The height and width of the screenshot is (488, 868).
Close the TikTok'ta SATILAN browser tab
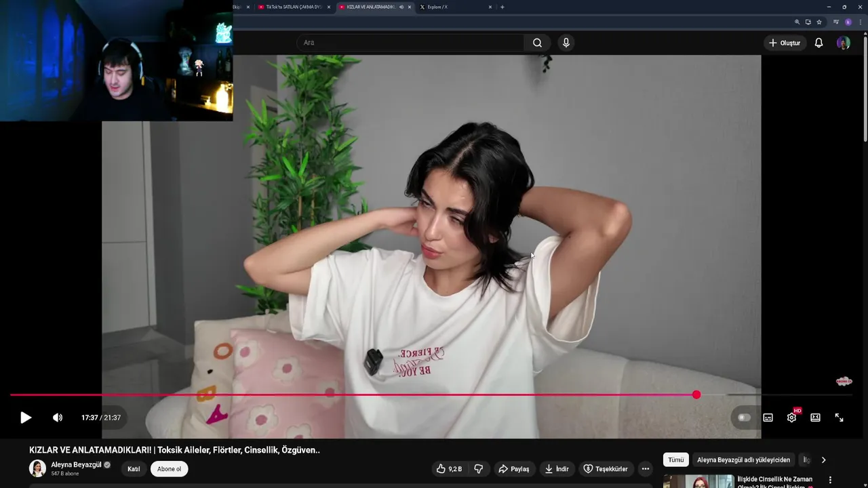(x=329, y=7)
